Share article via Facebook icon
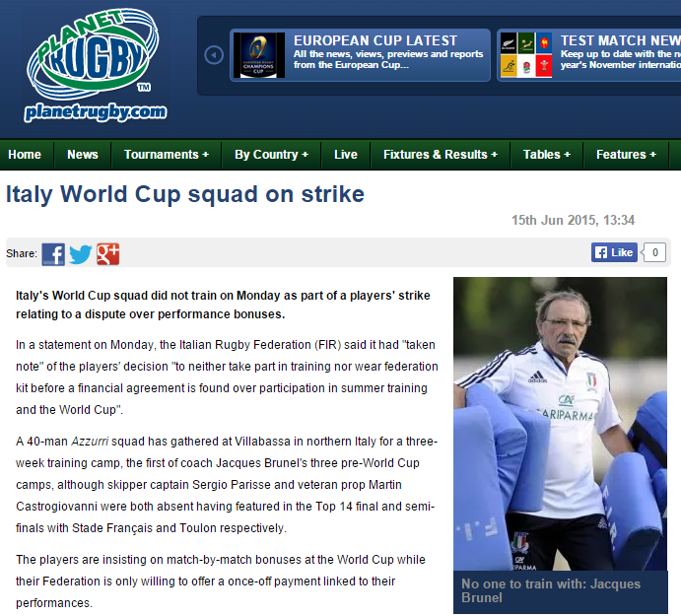 pos(53,254)
